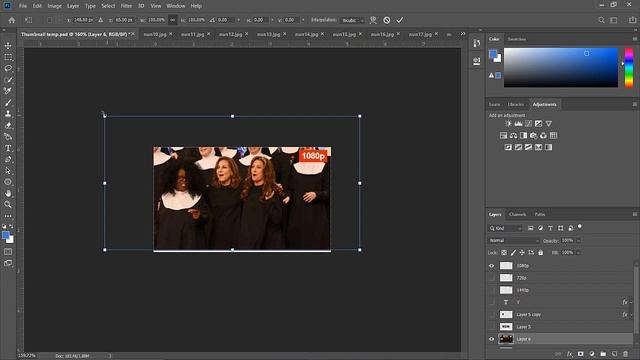Add a Curves adjustment

point(529,123)
